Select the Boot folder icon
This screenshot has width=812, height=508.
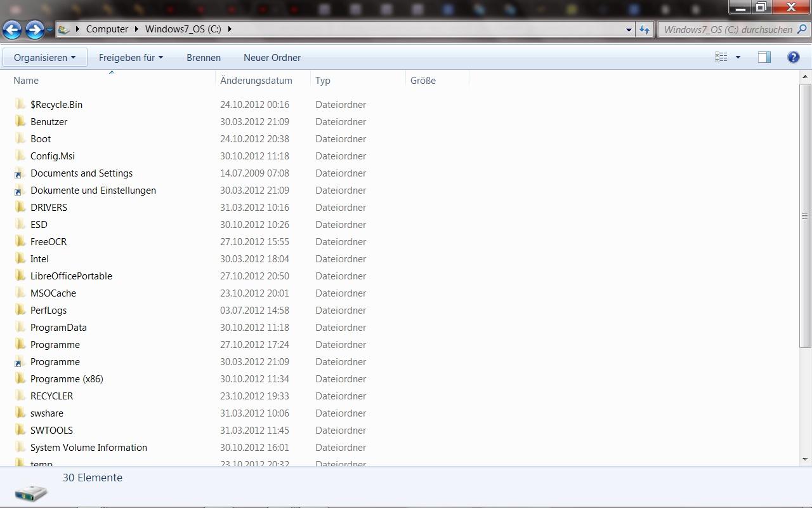click(20, 138)
